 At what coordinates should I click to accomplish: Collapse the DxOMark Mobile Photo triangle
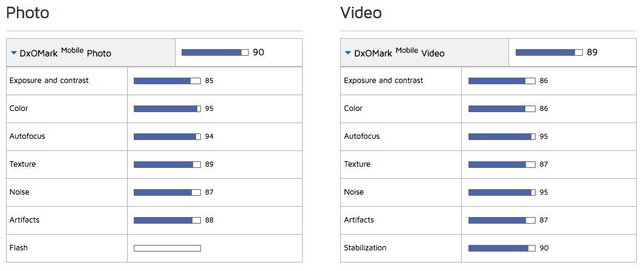coord(14,53)
